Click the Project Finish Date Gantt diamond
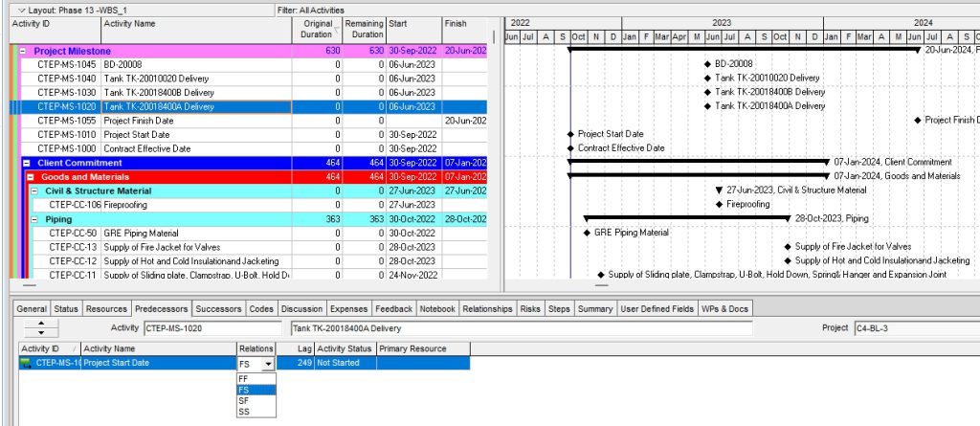This screenshot has height=426, width=980. coord(917,120)
